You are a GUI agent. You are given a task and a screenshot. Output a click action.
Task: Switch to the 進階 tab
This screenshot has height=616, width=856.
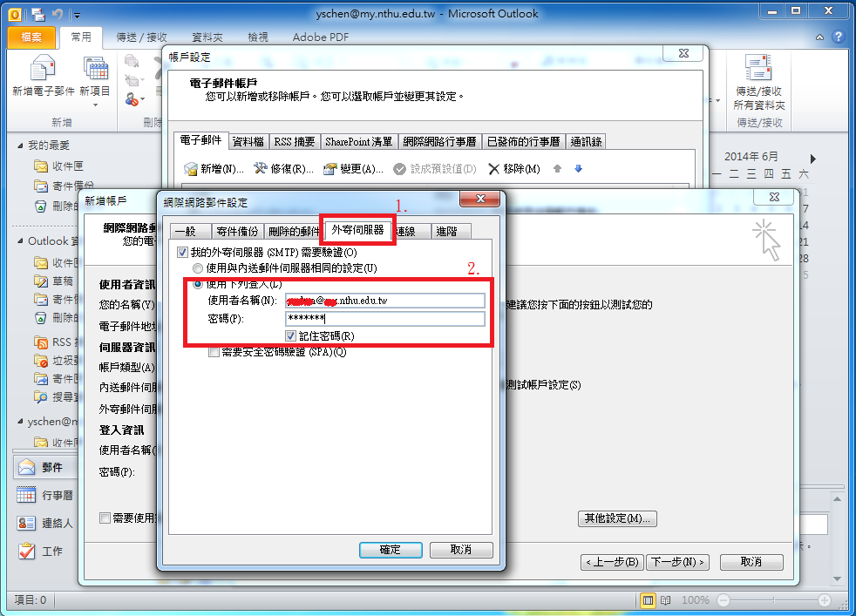pos(451,231)
